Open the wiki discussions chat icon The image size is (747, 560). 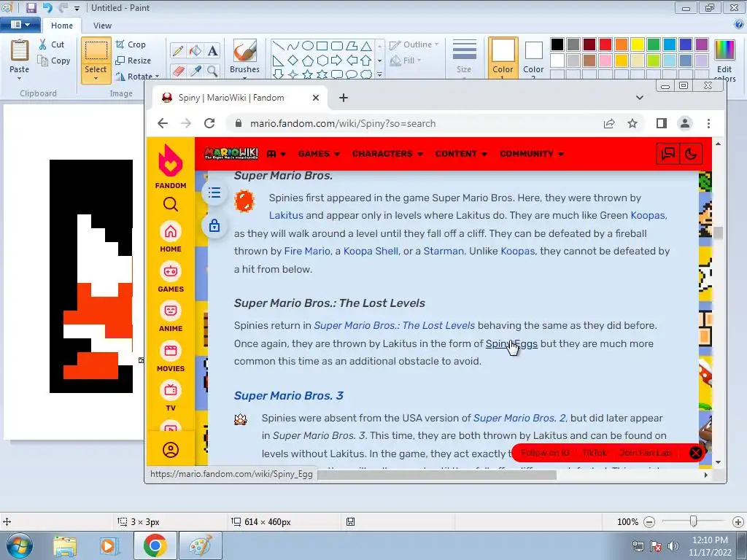(x=668, y=154)
